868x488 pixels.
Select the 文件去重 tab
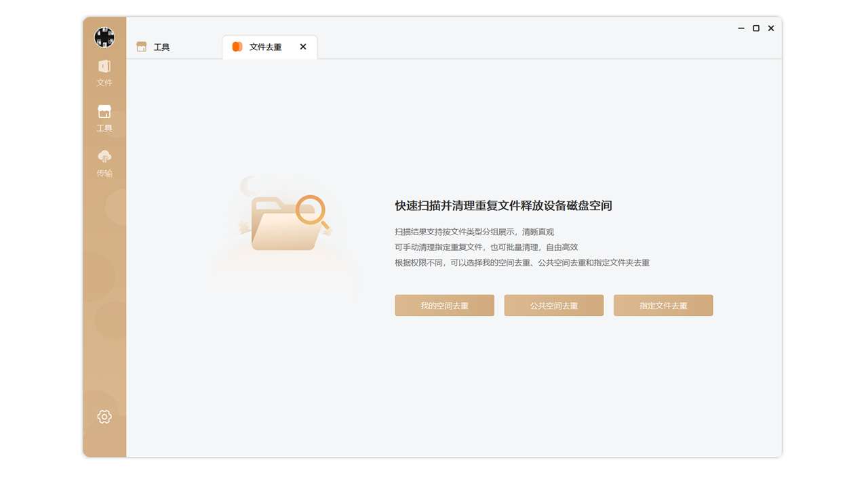264,47
